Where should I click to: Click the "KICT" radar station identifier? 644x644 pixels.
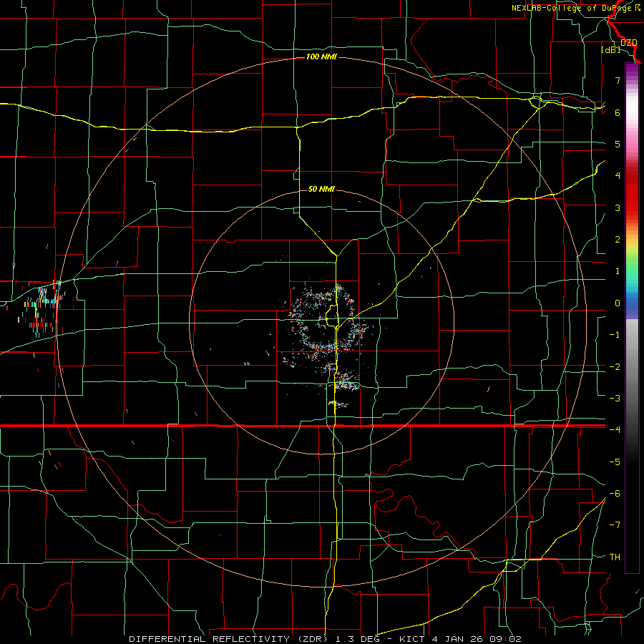(412, 639)
